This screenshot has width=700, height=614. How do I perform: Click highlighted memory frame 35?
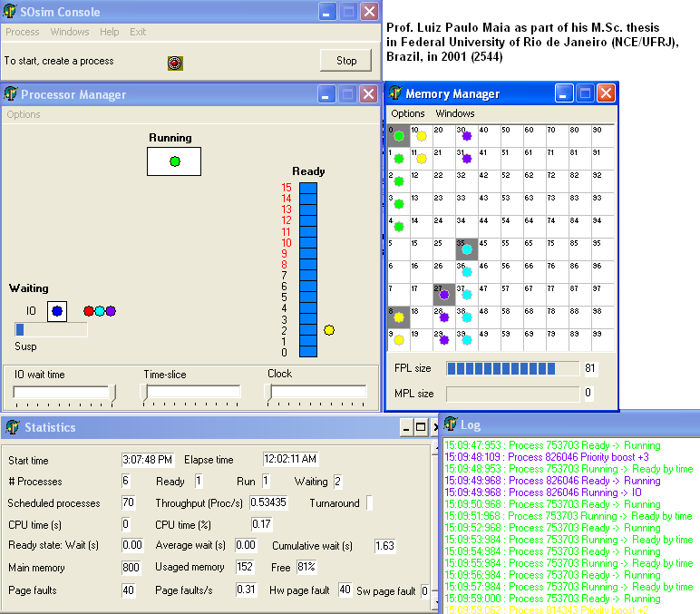point(466,249)
